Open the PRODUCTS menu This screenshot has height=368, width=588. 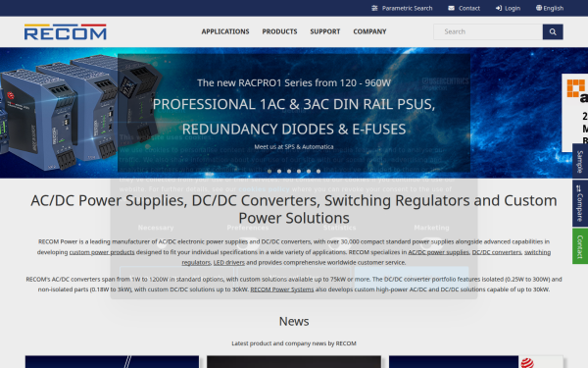point(279,31)
